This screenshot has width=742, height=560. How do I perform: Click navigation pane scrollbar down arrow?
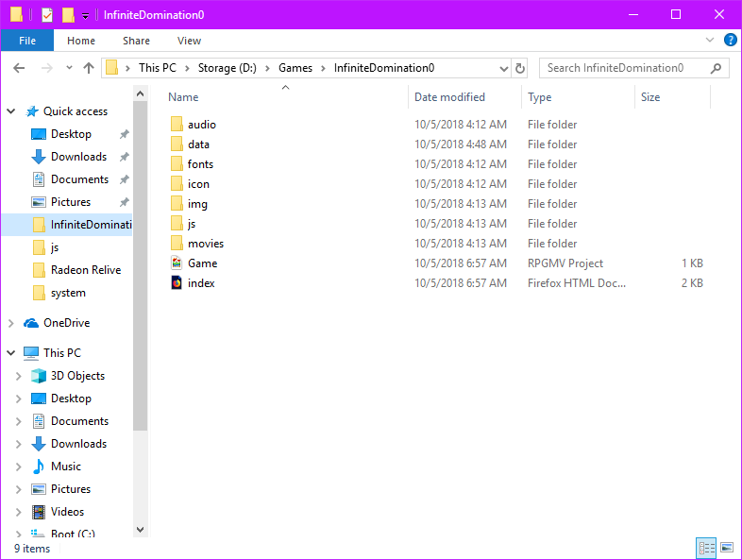[140, 529]
